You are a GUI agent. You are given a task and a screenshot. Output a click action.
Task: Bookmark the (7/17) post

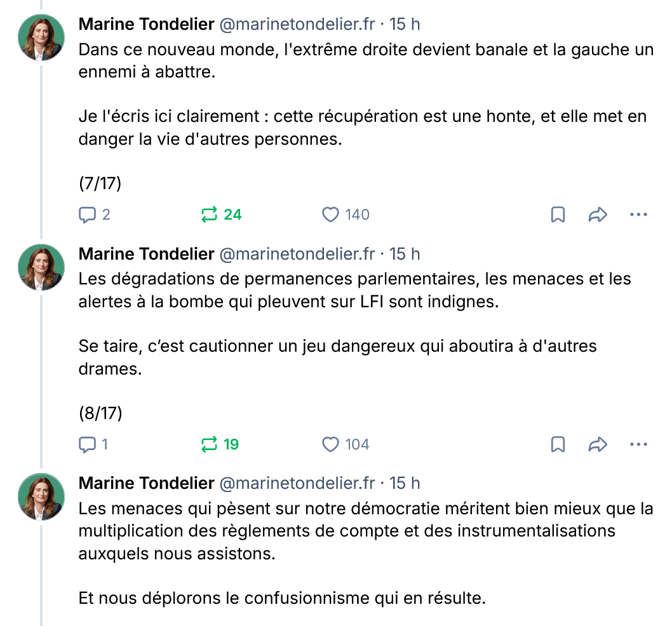[558, 215]
